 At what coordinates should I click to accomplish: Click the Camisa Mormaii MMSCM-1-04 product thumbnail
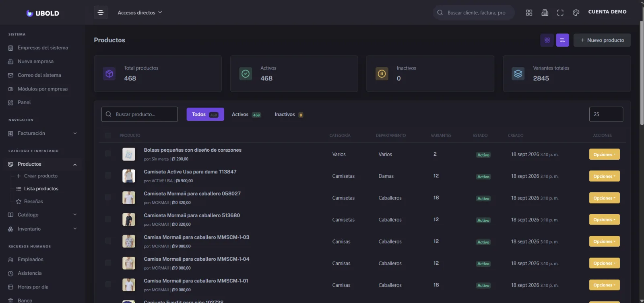[129, 263]
